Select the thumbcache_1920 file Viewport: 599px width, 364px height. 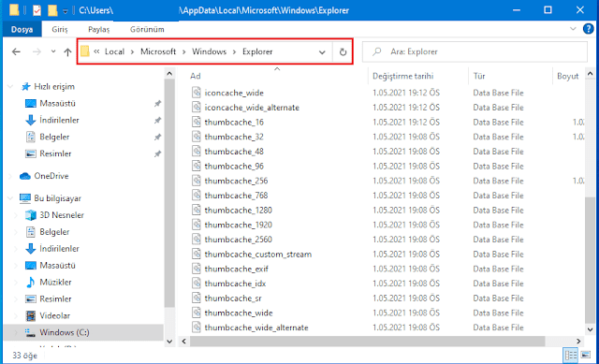(x=238, y=225)
